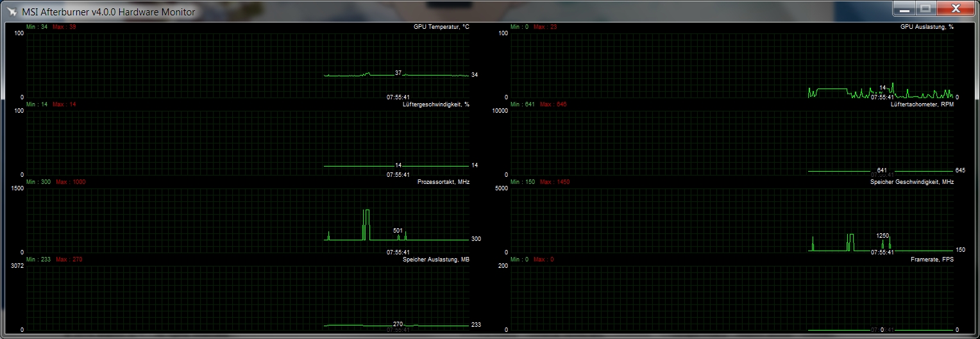980x339 pixels.
Task: Close the Hardware Monitor window
Action: click(956, 8)
